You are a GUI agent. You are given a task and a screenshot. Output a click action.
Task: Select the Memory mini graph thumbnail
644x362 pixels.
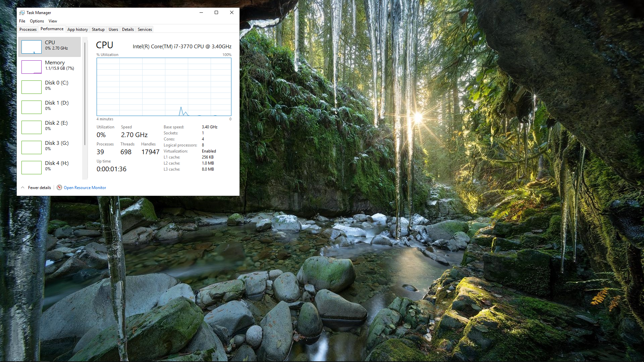(x=32, y=67)
